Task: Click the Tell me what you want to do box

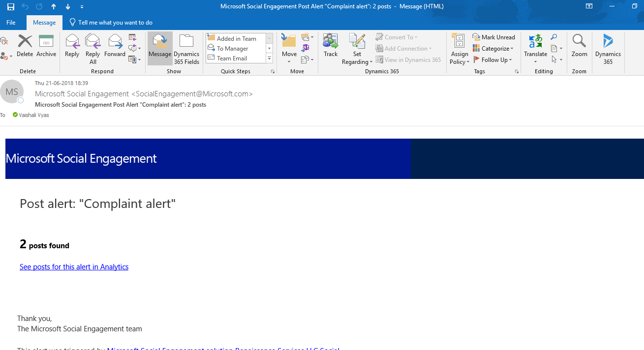Action: (111, 23)
